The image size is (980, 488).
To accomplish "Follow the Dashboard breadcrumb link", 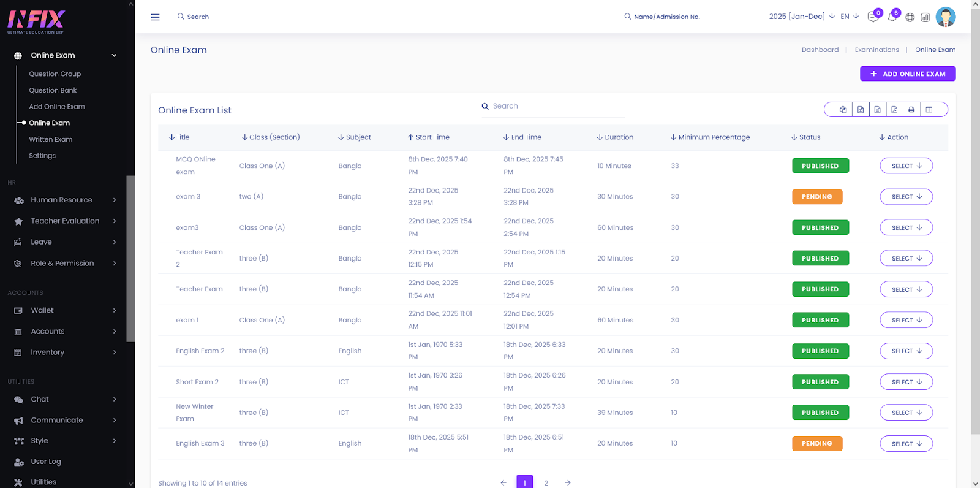I will [x=820, y=50].
